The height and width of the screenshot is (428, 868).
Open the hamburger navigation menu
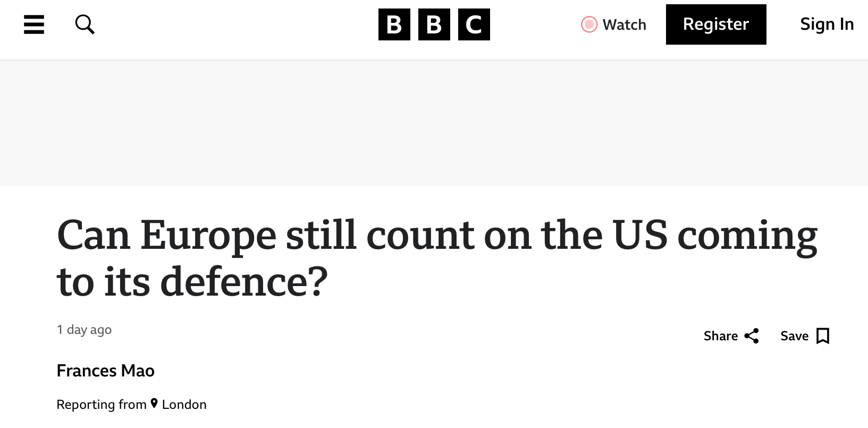34,24
